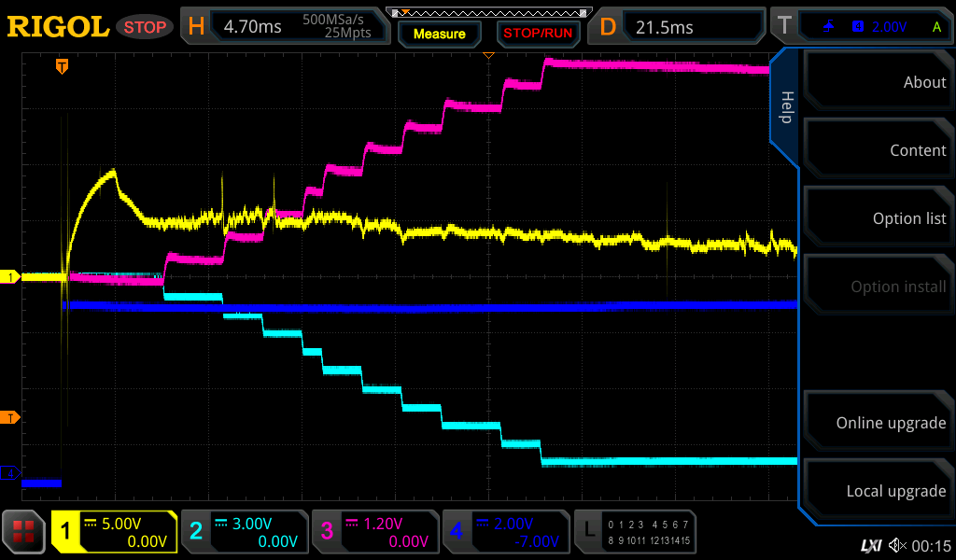Click the LXI network status icon
Viewport: 956px width, 560px height.
point(870,545)
